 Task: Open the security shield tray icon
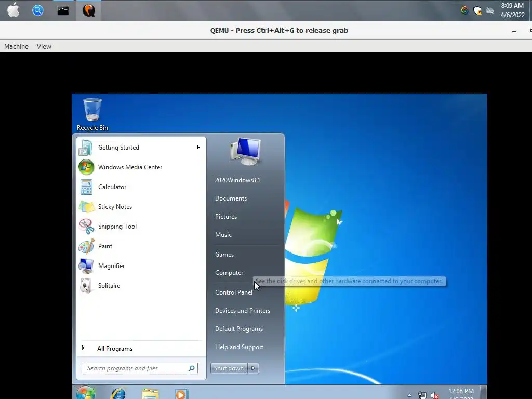tap(477, 10)
